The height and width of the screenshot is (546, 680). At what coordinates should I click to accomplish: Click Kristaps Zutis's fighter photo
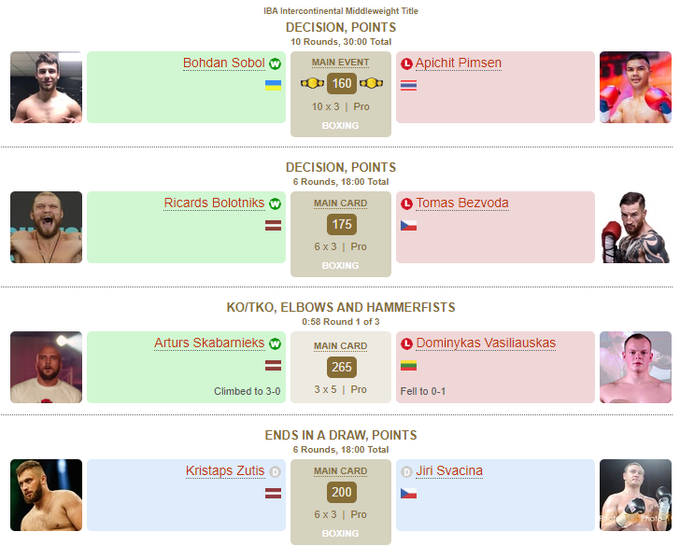46,495
